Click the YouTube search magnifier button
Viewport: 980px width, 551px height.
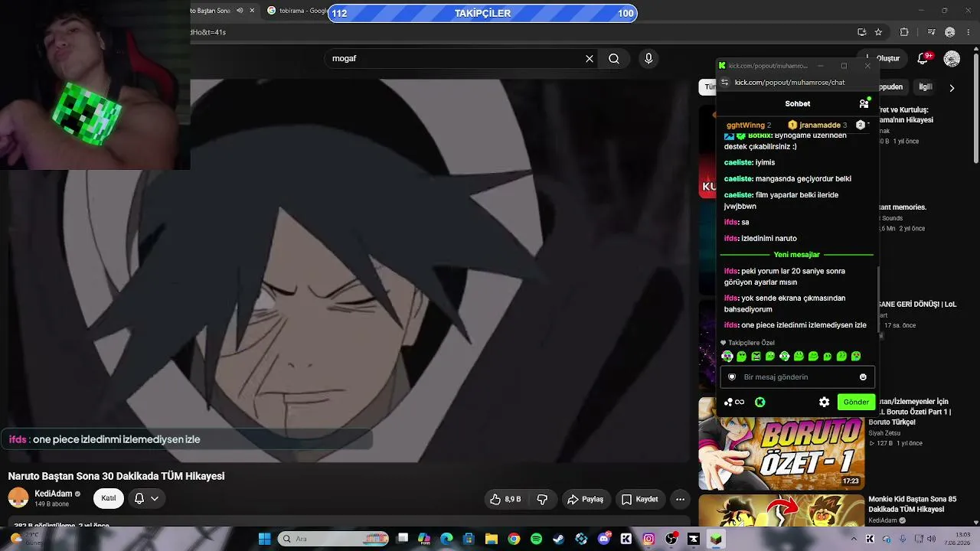pyautogui.click(x=614, y=58)
